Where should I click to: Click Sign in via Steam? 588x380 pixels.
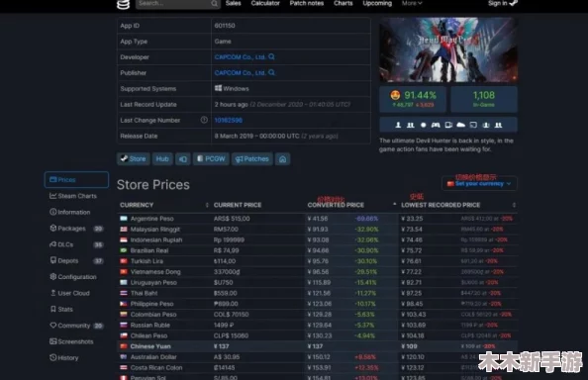point(503,3)
